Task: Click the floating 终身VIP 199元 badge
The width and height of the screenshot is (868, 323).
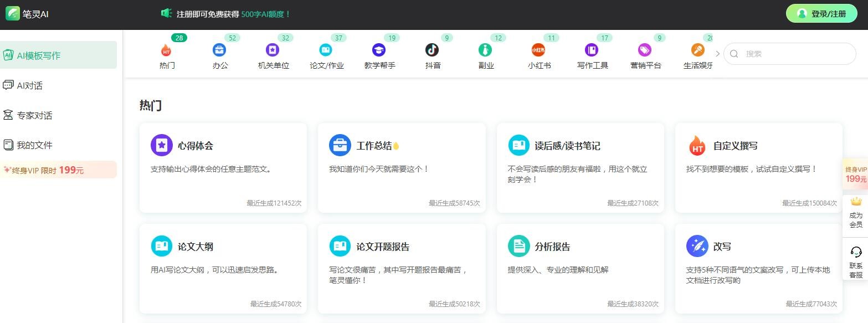Action: click(x=856, y=174)
